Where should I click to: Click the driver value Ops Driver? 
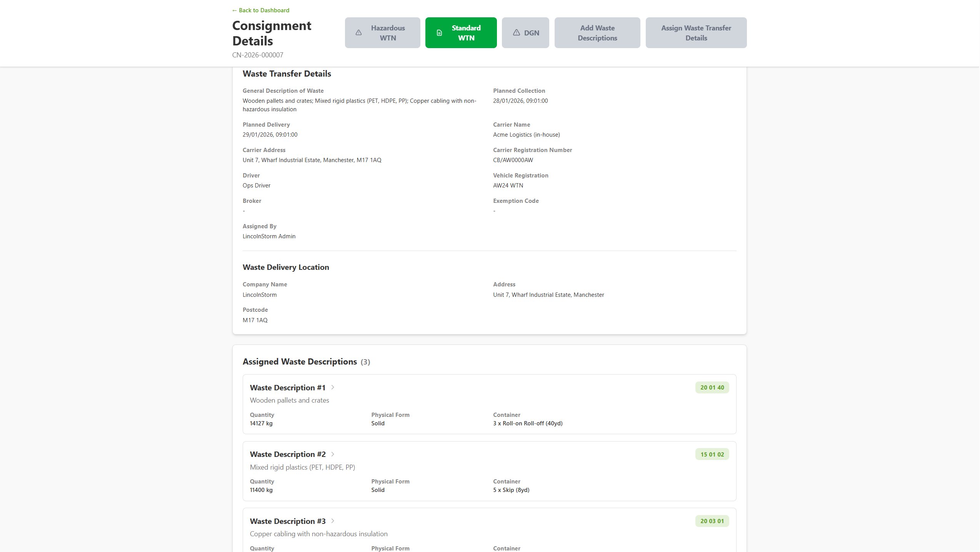tap(257, 186)
